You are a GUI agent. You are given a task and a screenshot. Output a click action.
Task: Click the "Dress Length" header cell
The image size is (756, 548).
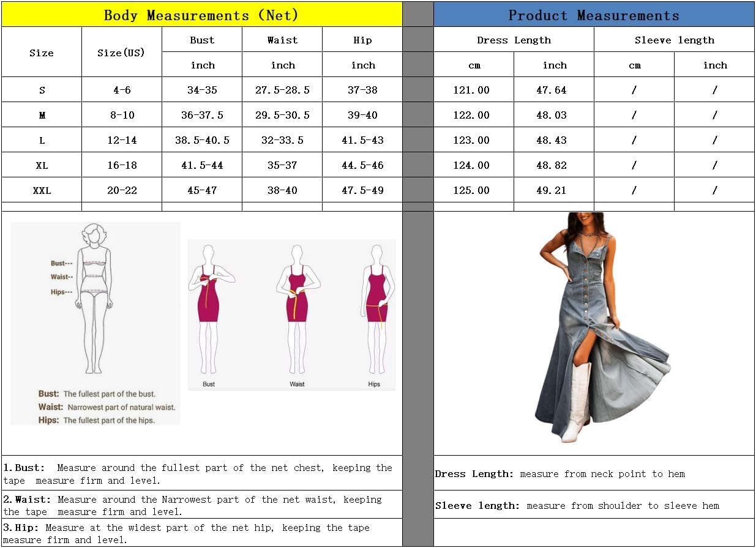tap(514, 40)
